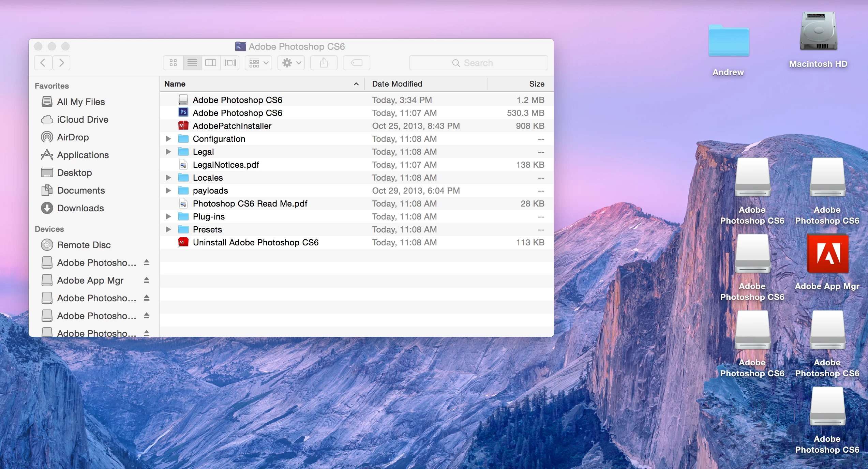Click the Edit Tags toolbar button
This screenshot has width=868, height=469.
[x=356, y=63]
